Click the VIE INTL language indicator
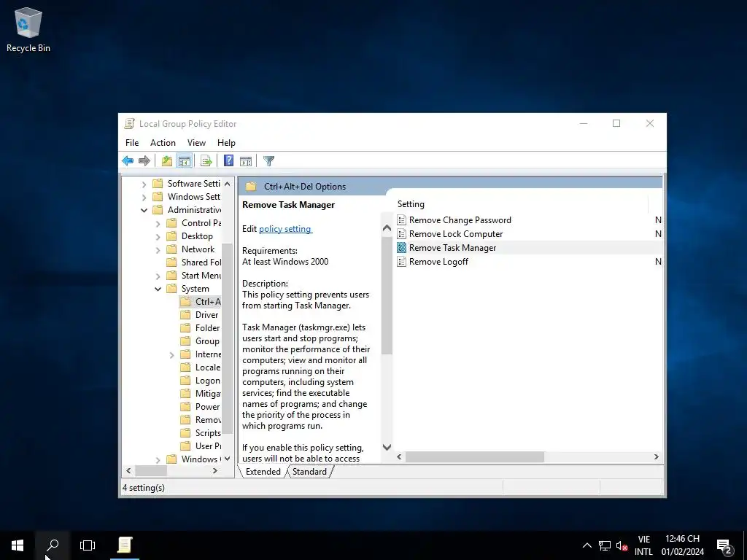The image size is (747, 560). 643,545
